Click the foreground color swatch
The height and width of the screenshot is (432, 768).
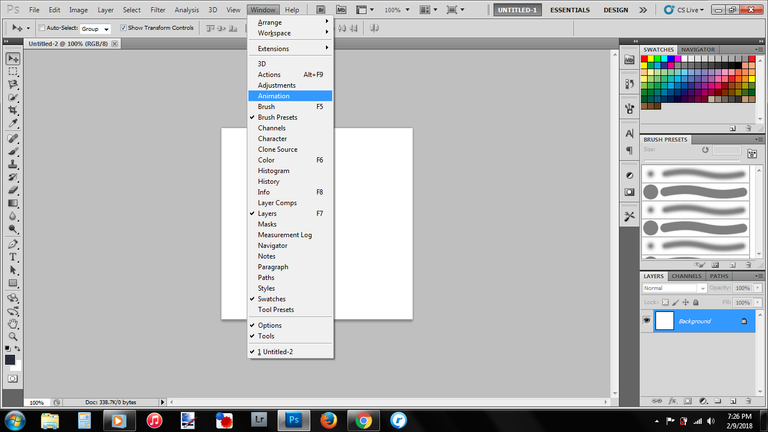click(10, 360)
